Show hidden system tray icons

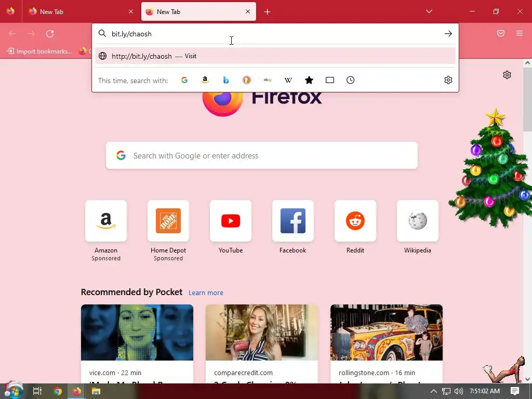tap(434, 391)
